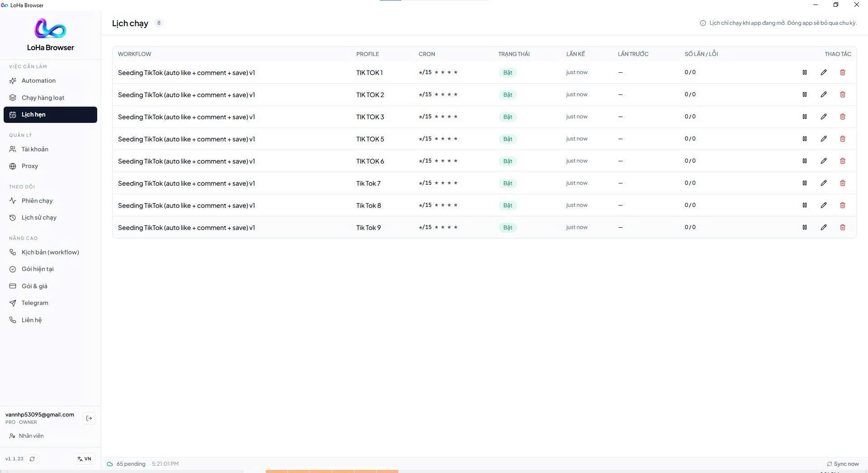Click the LoHa Browser logo
The width and height of the screenshot is (868, 473).
pos(50,28)
